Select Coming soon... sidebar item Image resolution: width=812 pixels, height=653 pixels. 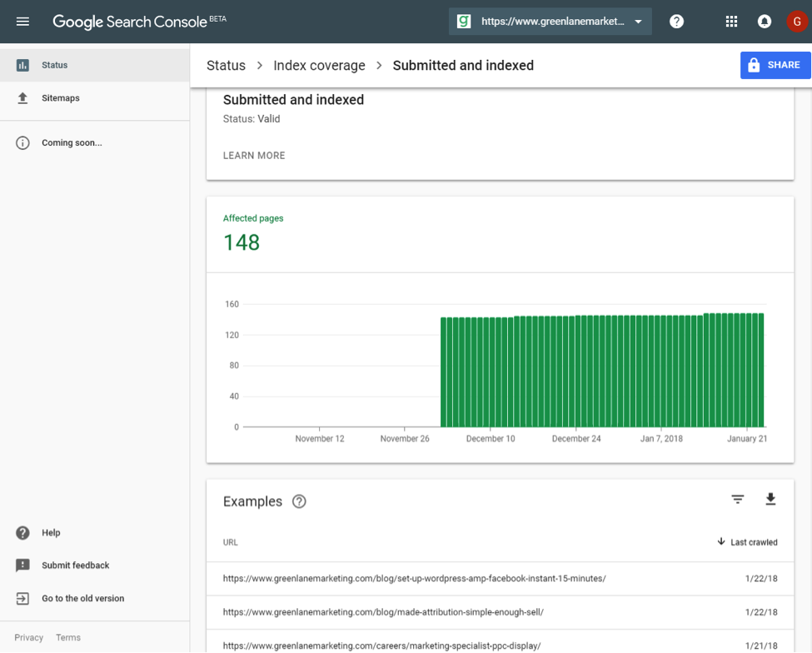(95, 142)
